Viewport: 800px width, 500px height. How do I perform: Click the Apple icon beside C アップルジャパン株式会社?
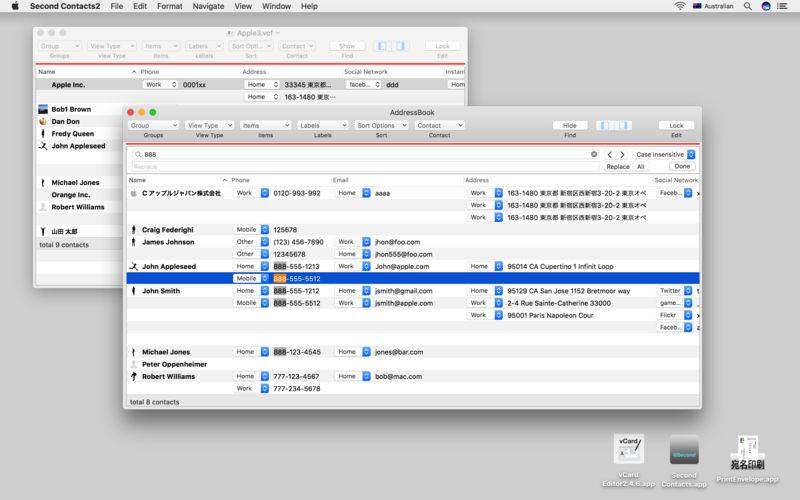click(x=134, y=193)
